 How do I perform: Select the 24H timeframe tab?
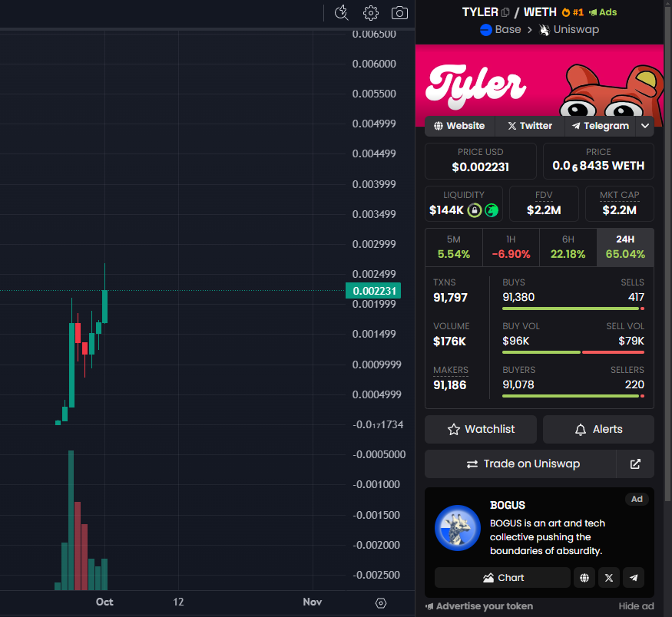pyautogui.click(x=625, y=247)
